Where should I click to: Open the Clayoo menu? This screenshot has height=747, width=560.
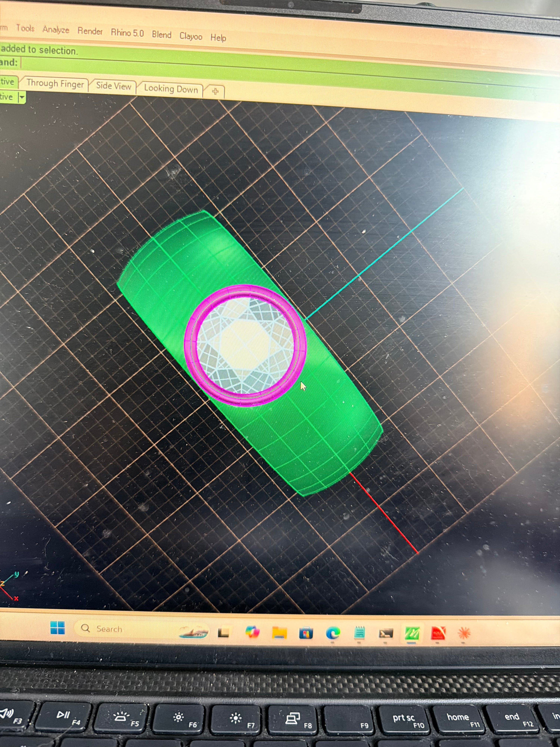click(x=191, y=36)
